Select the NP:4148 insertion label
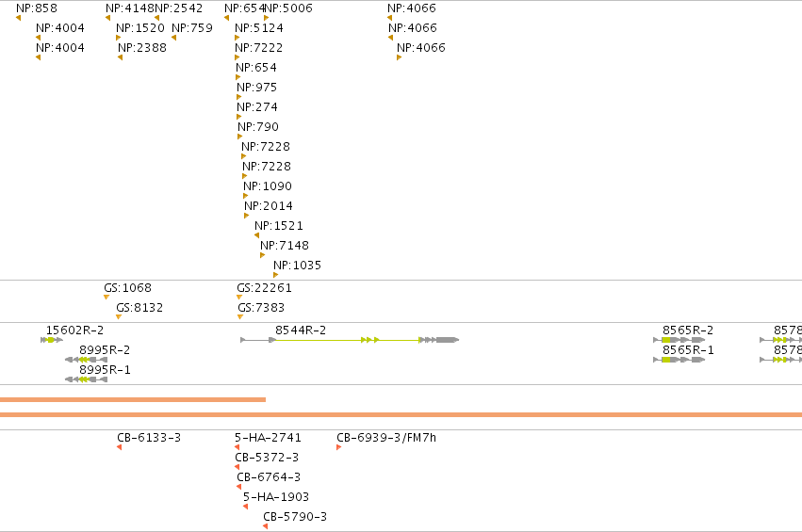Viewport: 802px width, 532px height. point(130,8)
